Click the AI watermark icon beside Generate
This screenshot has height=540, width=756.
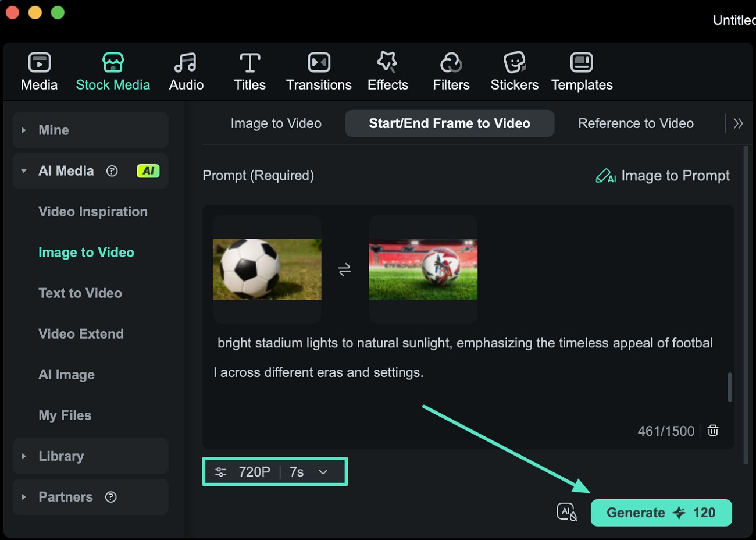pyautogui.click(x=566, y=512)
